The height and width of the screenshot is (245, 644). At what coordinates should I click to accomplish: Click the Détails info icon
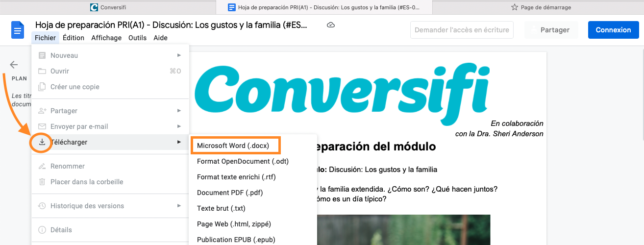[42, 230]
